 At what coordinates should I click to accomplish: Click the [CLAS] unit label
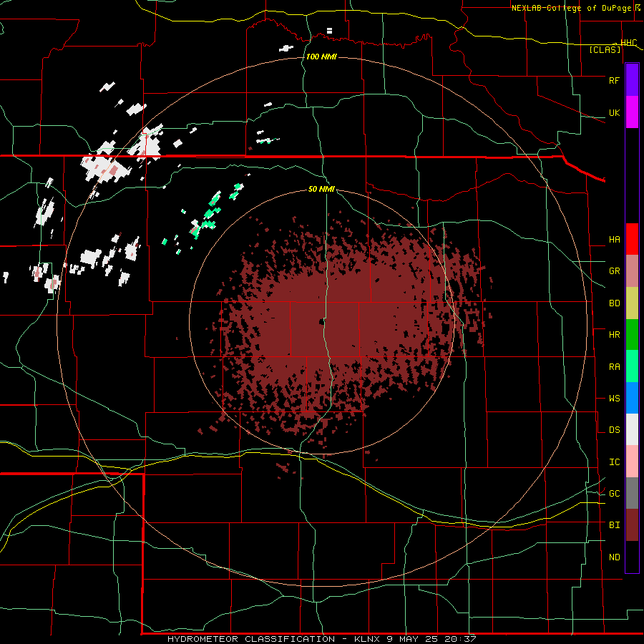click(x=605, y=50)
